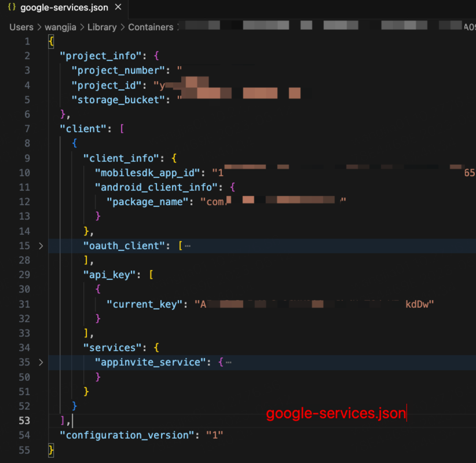Click the JSON file icon in the tab
This screenshot has height=463, width=476.
(x=12, y=8)
